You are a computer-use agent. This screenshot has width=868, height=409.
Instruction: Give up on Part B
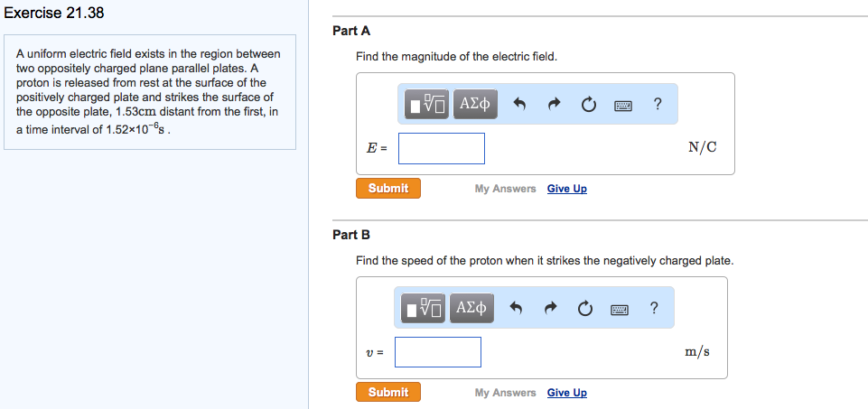[x=566, y=393]
